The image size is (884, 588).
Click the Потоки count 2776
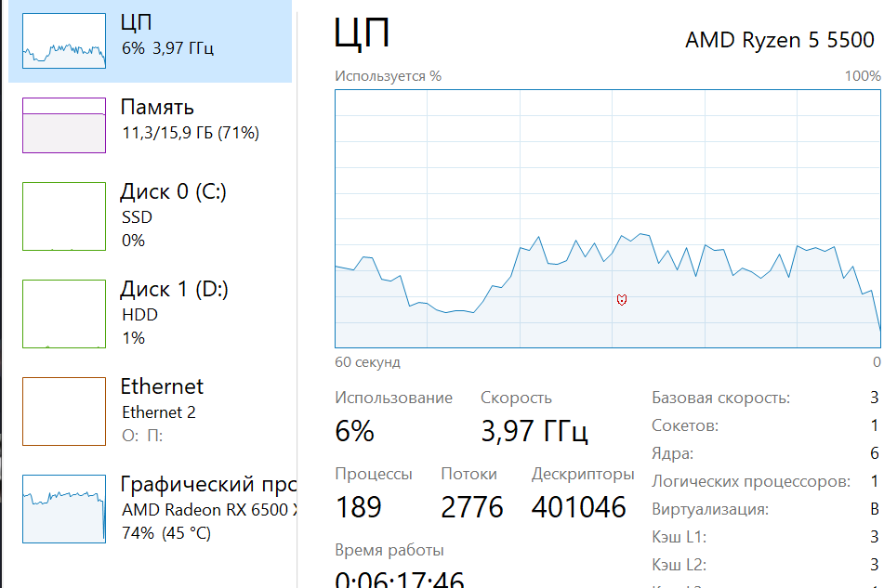[x=472, y=507]
